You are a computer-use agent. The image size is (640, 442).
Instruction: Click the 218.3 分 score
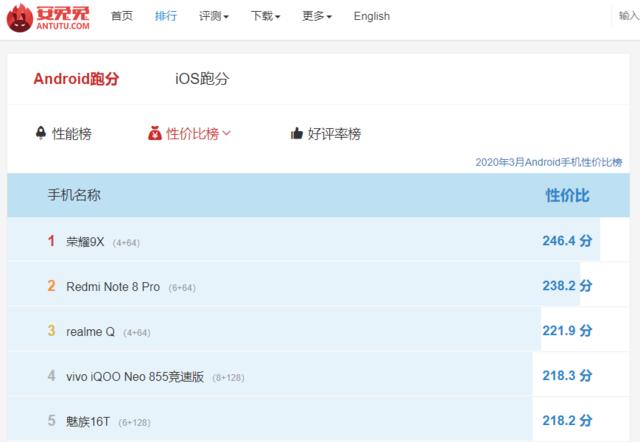[567, 375]
